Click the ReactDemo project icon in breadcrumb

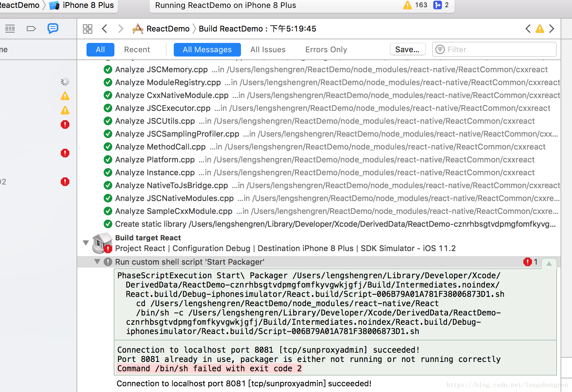click(138, 29)
